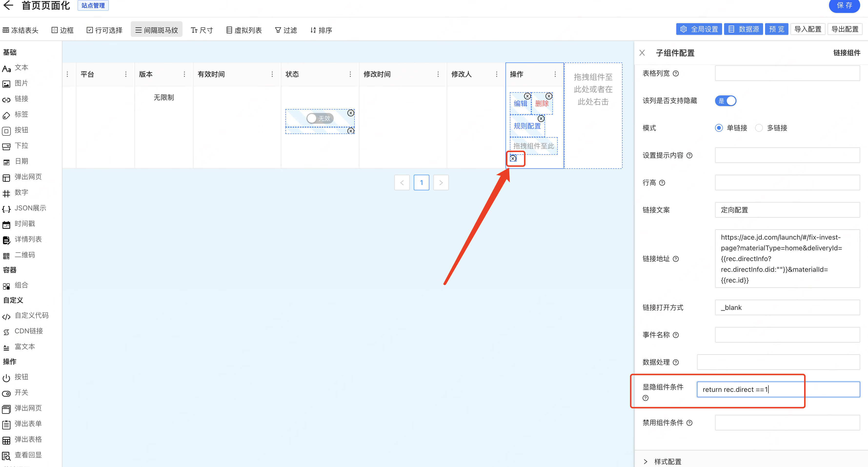This screenshot has height=467, width=868.
Task: Remove the 规则配置 link via x icon
Action: point(541,119)
